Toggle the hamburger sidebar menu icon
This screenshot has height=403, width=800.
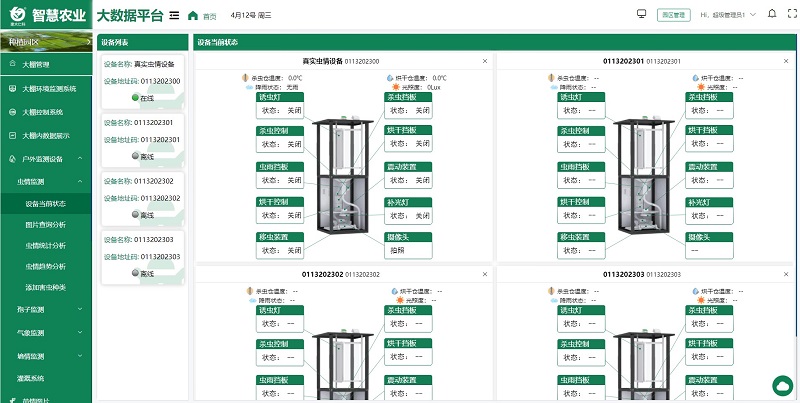174,15
